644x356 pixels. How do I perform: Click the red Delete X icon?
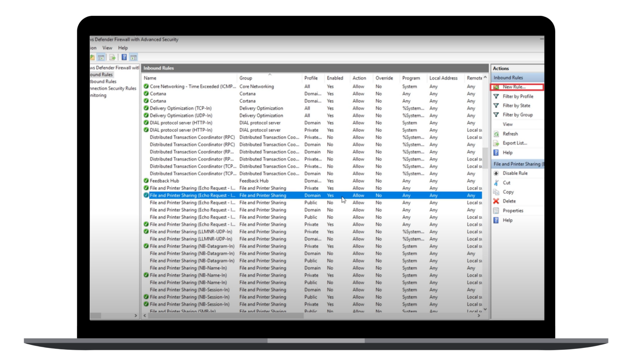(496, 201)
